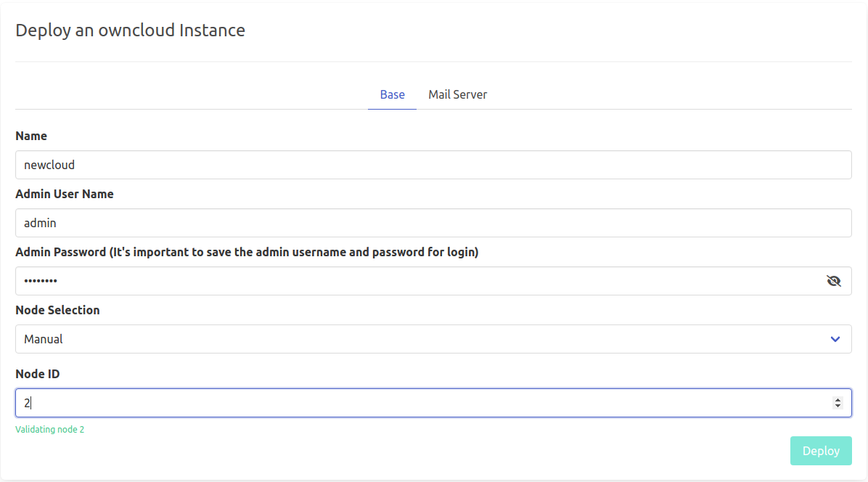Toggle password visibility eye icon
Screen dimensions: 868x482
pyautogui.click(x=834, y=281)
